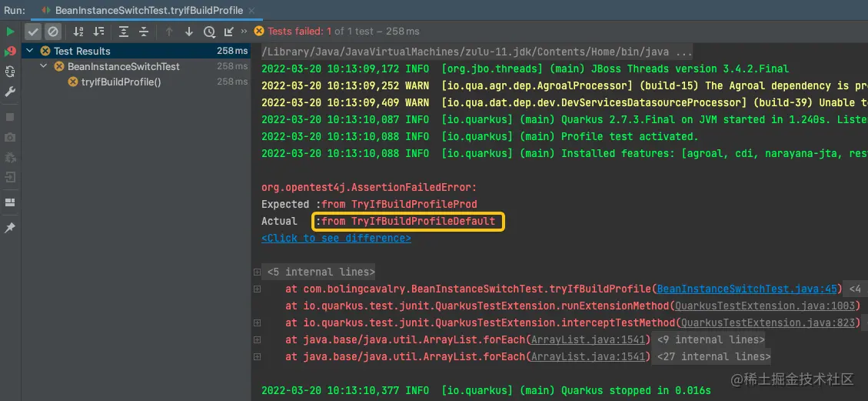
Task: Collapse all test tree nodes icon
Action: pos(144,32)
